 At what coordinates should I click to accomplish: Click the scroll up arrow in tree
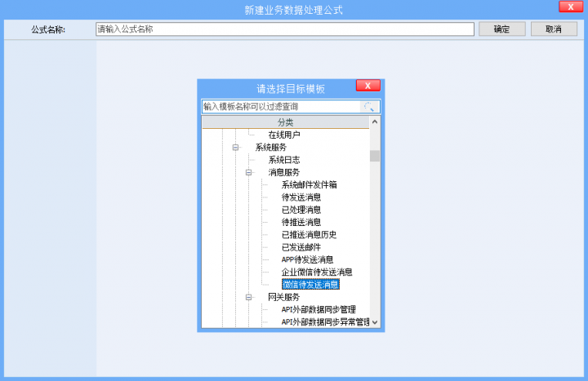click(375, 122)
